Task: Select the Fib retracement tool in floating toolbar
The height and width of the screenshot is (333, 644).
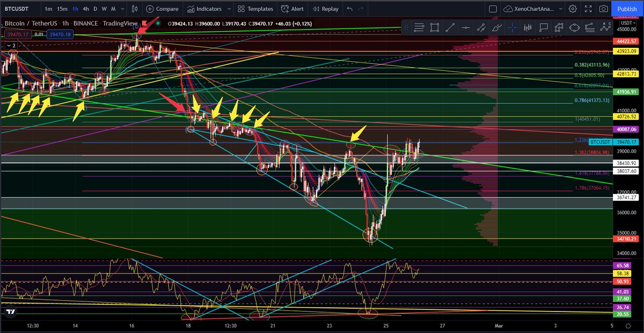Action: (x=419, y=28)
